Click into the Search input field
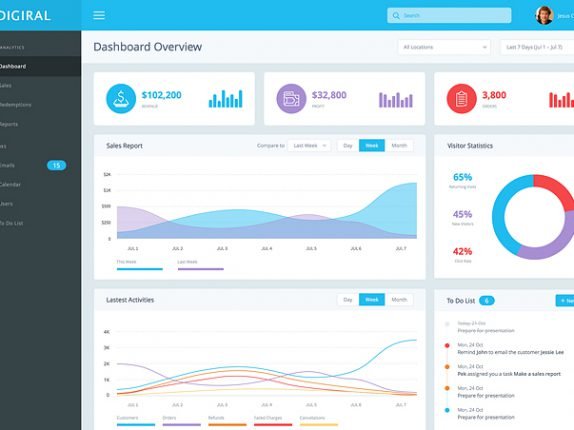This screenshot has width=574, height=430. pos(449,15)
